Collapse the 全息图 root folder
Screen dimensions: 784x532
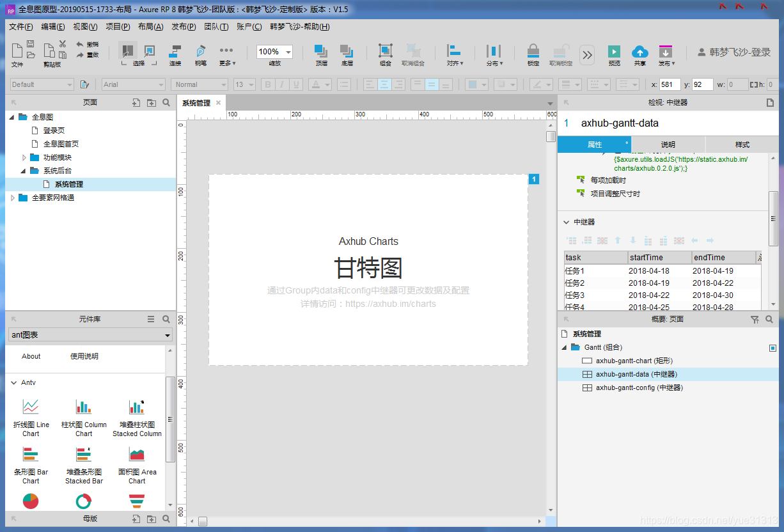click(x=12, y=117)
